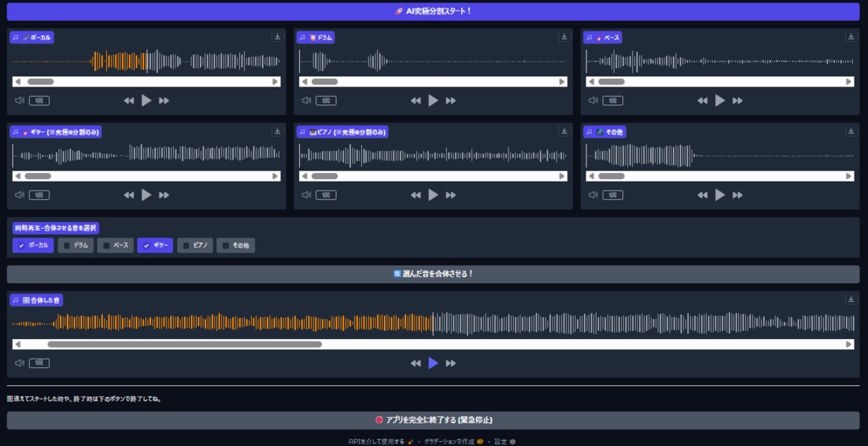Open the グラデーションで作成 link

[x=453, y=442]
